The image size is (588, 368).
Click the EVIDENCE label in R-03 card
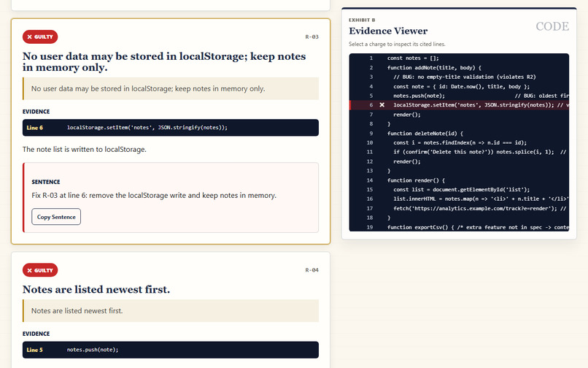coord(36,112)
